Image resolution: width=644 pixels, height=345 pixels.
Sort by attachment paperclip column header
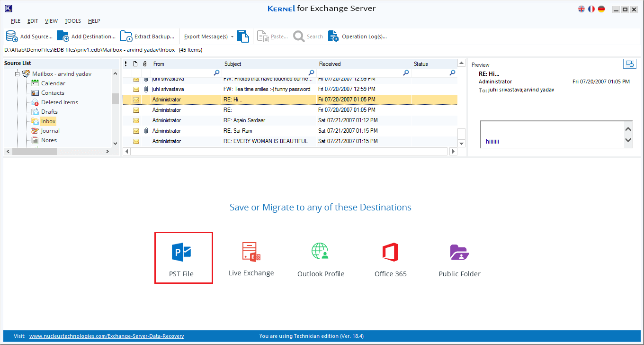(145, 64)
